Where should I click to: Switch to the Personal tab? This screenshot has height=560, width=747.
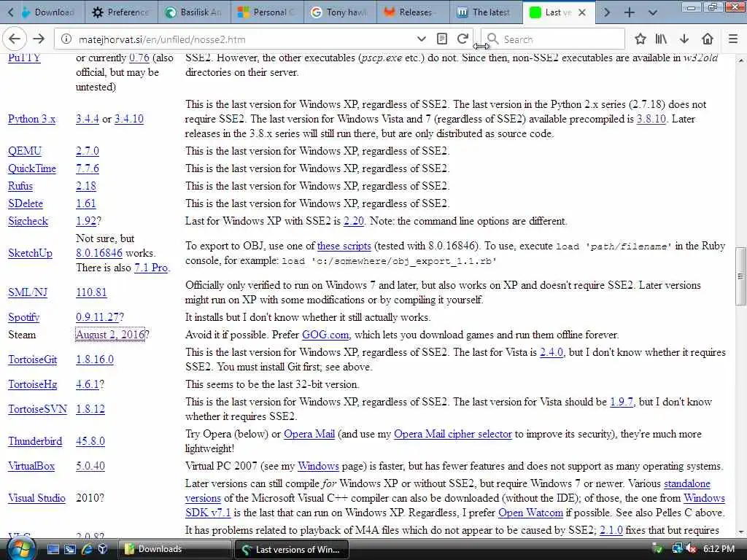click(x=267, y=12)
